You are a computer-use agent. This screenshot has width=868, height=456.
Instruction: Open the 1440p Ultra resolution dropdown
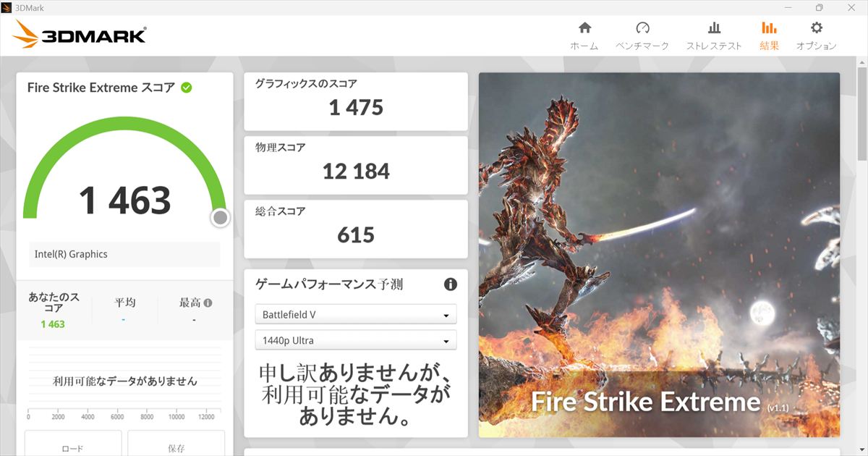[x=356, y=340]
